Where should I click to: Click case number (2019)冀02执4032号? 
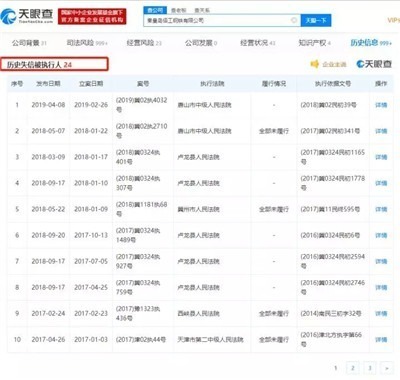coord(141,105)
